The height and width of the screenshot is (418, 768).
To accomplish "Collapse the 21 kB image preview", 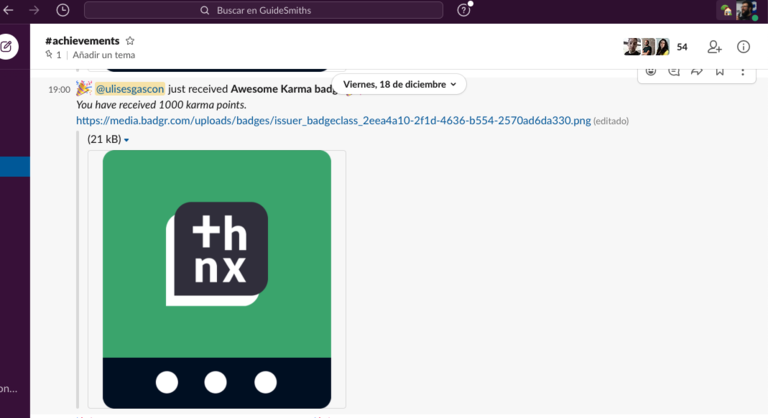I will [x=126, y=140].
